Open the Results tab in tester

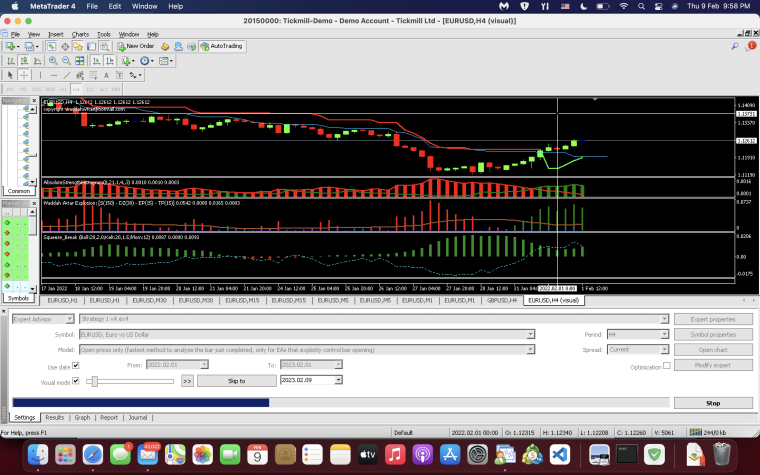(54, 417)
